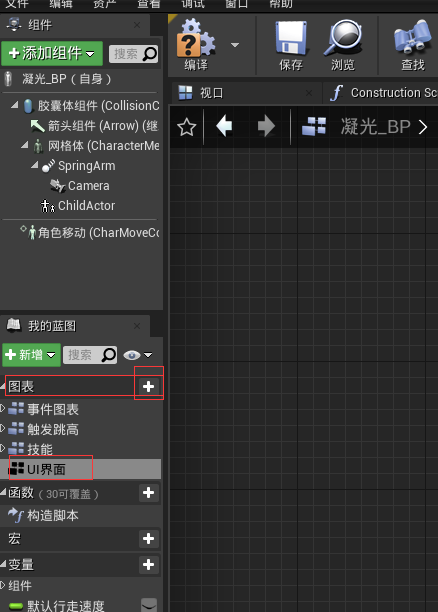Close the 视口 tab

pos(309,93)
